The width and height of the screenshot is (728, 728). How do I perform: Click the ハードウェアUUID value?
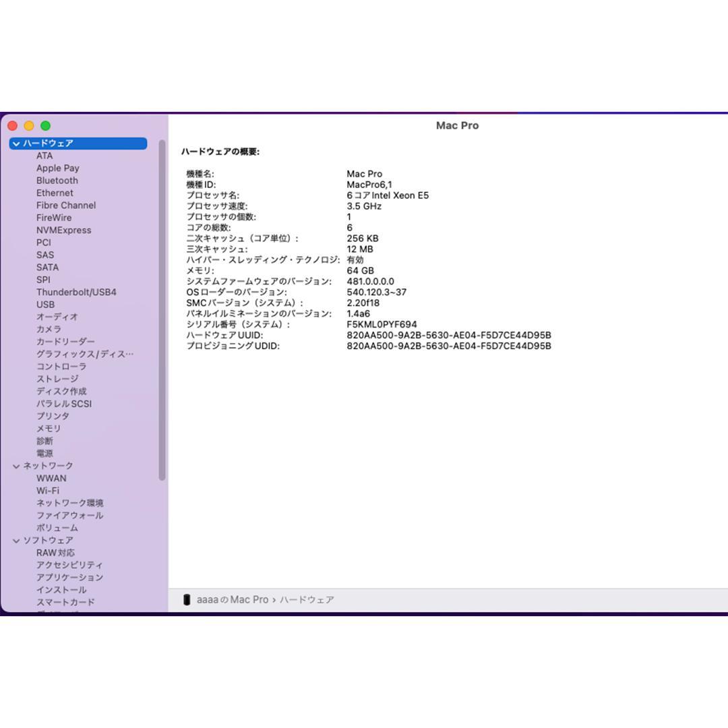click(x=449, y=335)
